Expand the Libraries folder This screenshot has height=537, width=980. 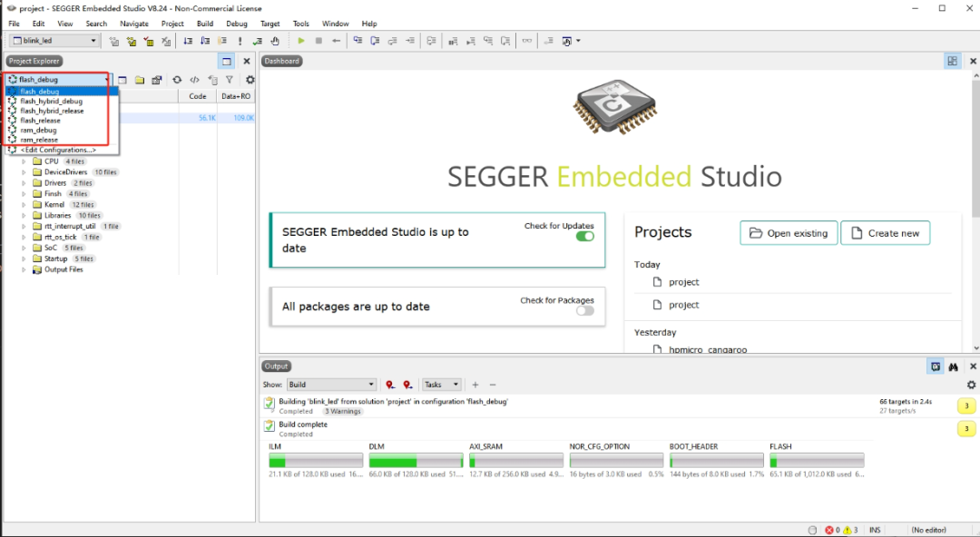[x=24, y=215]
